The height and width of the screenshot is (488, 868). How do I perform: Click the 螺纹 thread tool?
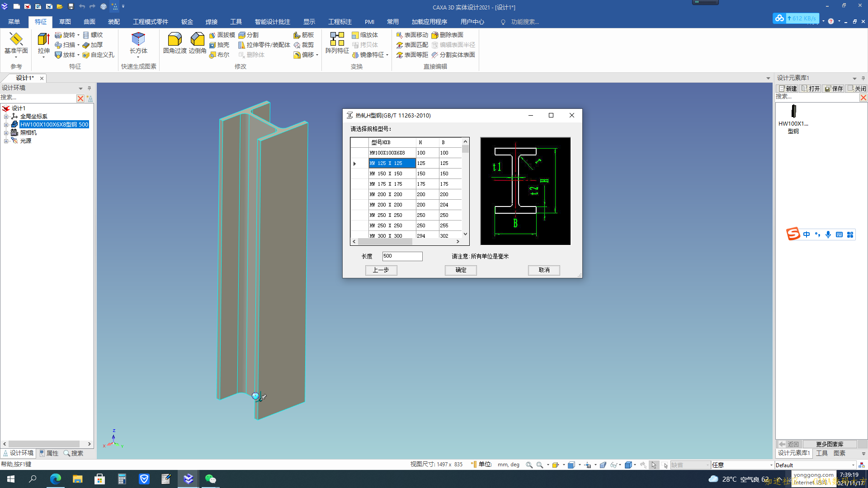(x=93, y=35)
